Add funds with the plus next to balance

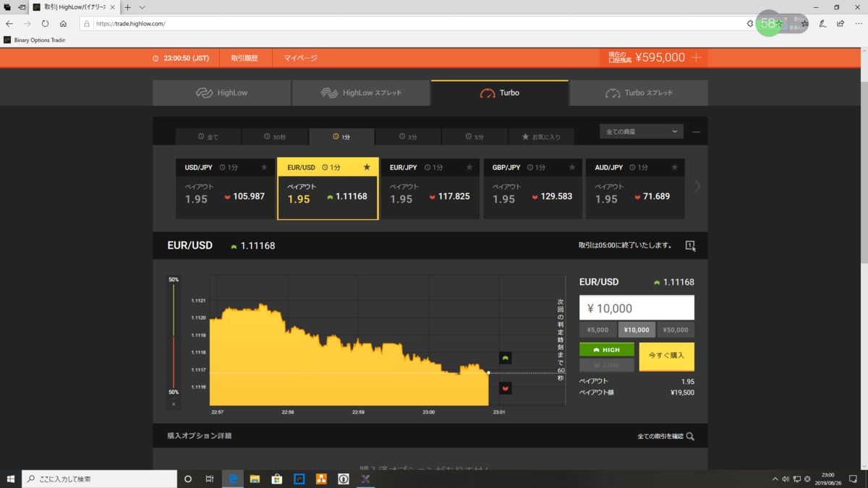point(697,58)
